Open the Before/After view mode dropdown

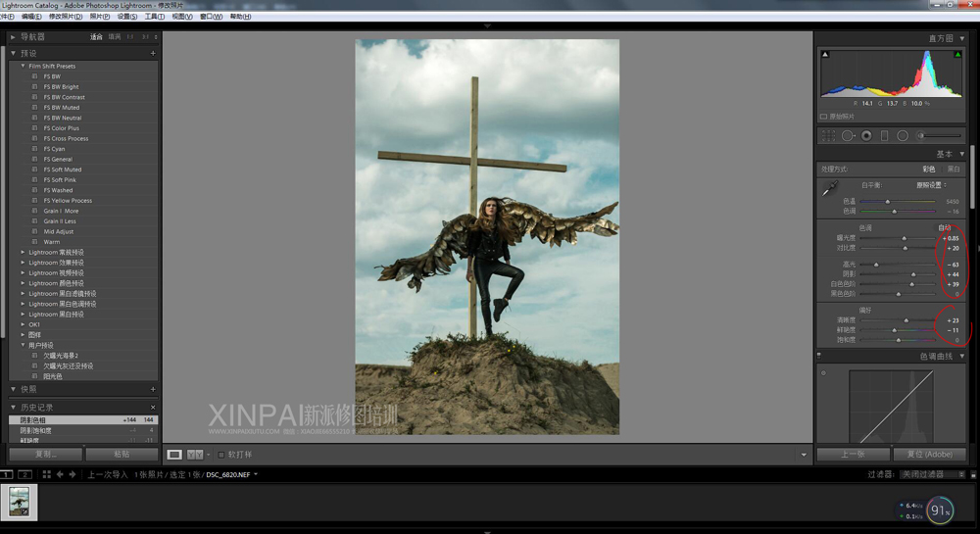click(x=208, y=455)
